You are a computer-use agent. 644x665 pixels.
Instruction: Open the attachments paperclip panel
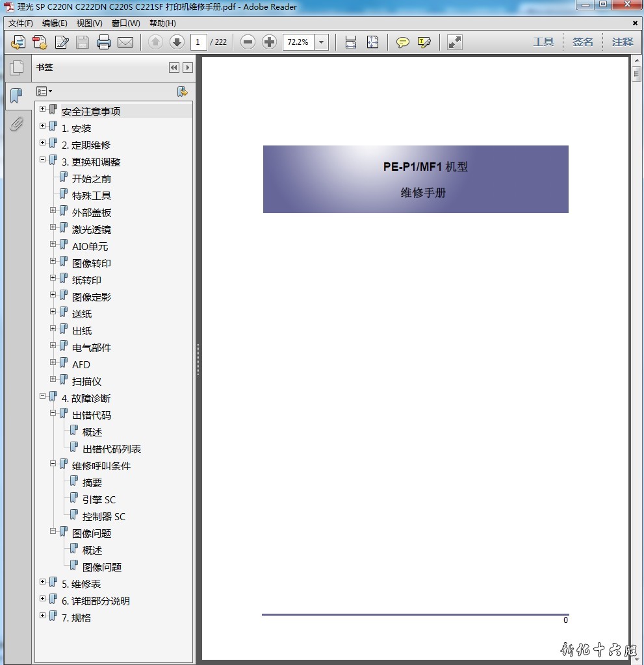[16, 124]
